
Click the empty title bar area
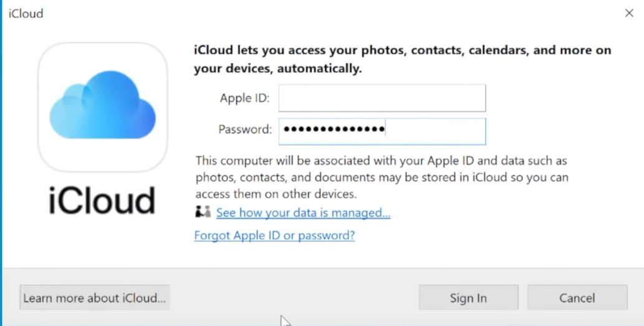(x=312, y=14)
